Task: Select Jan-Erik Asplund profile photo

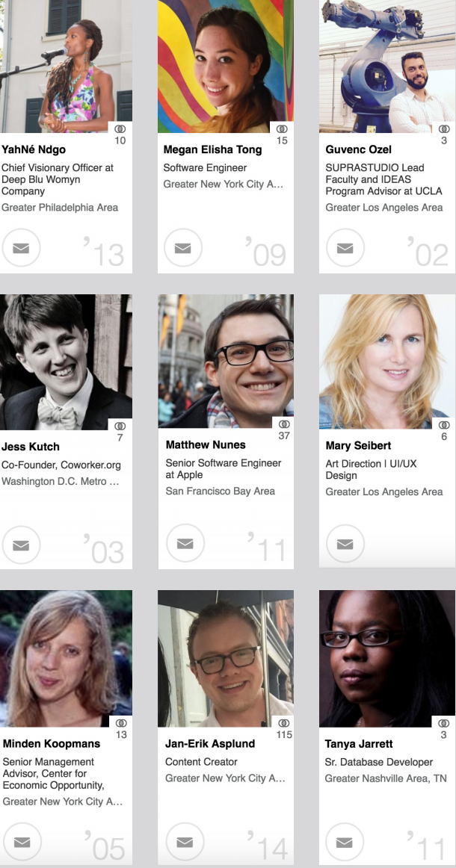Action: tap(226, 658)
